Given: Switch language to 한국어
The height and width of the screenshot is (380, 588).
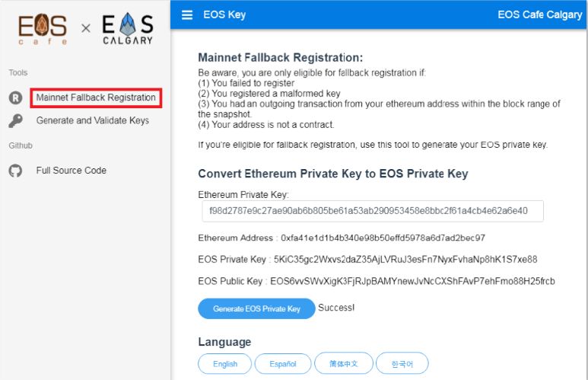Looking at the screenshot, I should pos(402,364).
